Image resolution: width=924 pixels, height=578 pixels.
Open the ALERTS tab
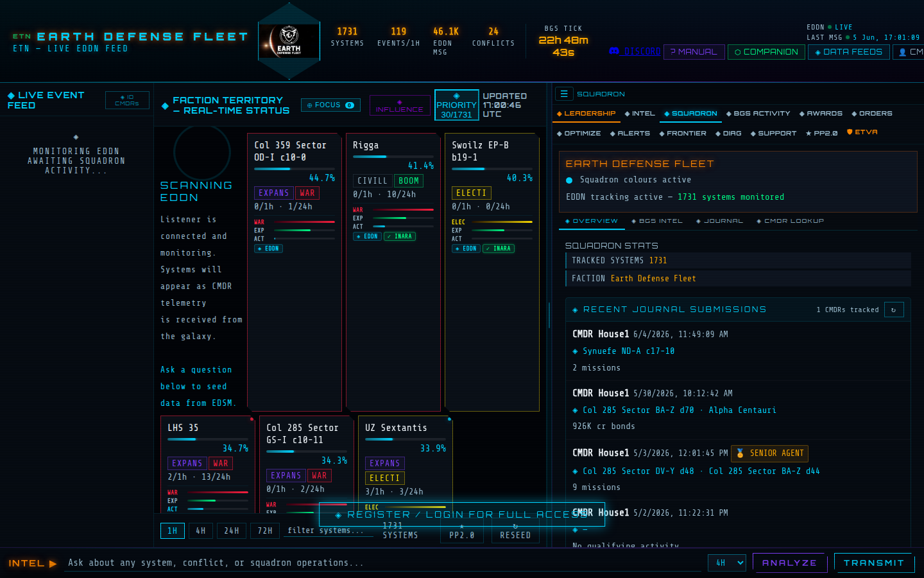coord(629,134)
